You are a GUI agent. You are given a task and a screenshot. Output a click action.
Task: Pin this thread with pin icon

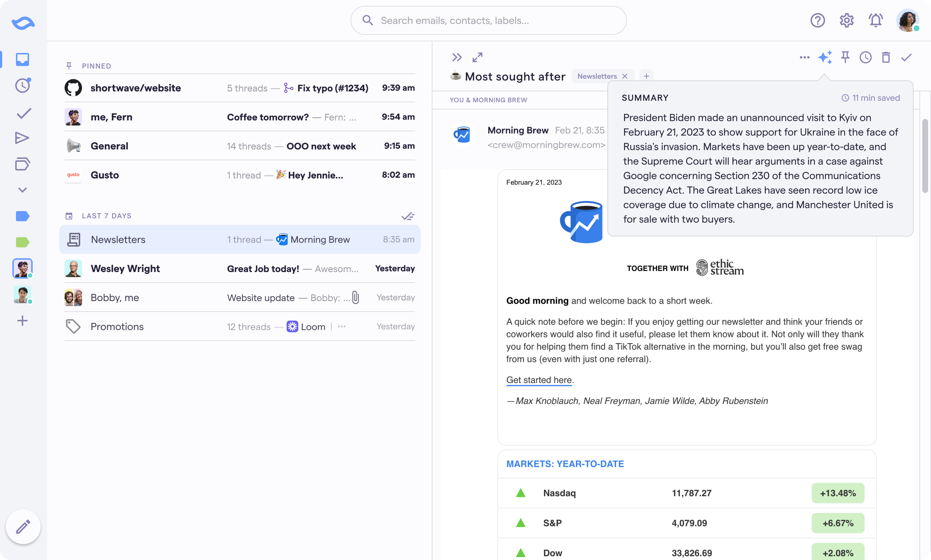(845, 57)
